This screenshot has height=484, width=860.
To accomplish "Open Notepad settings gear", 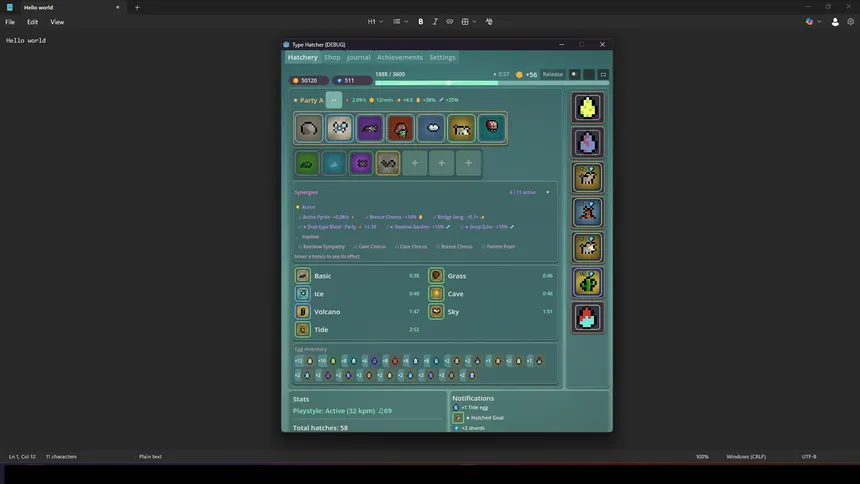I will tap(851, 22).
